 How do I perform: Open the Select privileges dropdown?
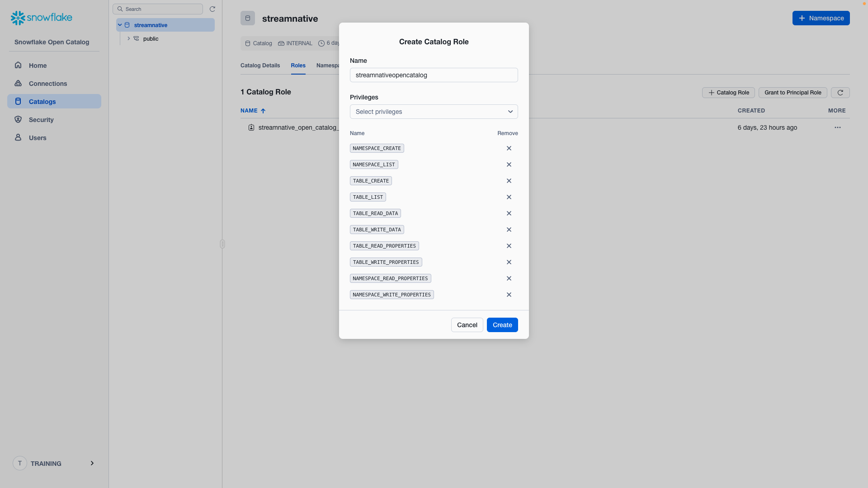434,112
